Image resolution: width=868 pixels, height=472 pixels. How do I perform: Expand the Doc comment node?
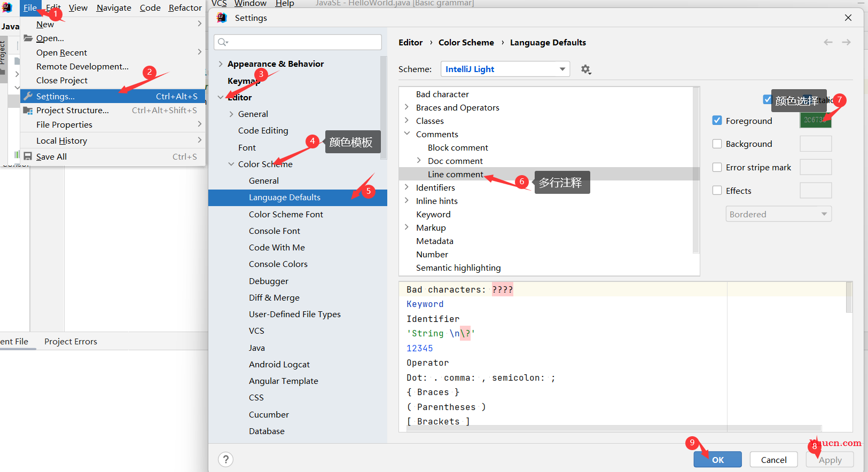(418, 161)
